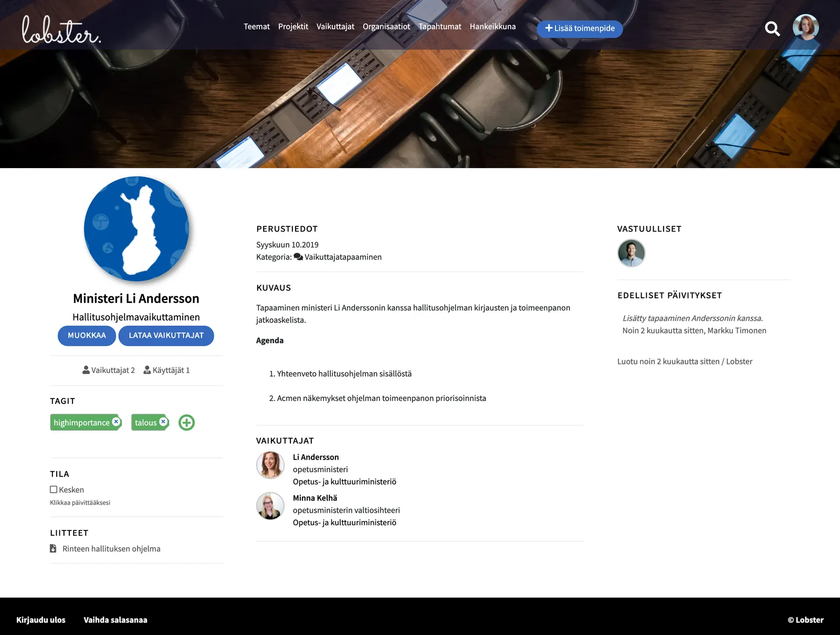Image resolution: width=840 pixels, height=635 pixels.
Task: Remove the talous tag
Action: [163, 422]
